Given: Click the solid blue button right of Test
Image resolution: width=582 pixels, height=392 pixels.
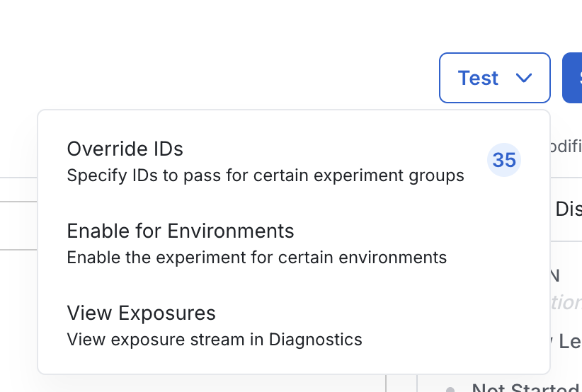Looking at the screenshot, I should 572,78.
